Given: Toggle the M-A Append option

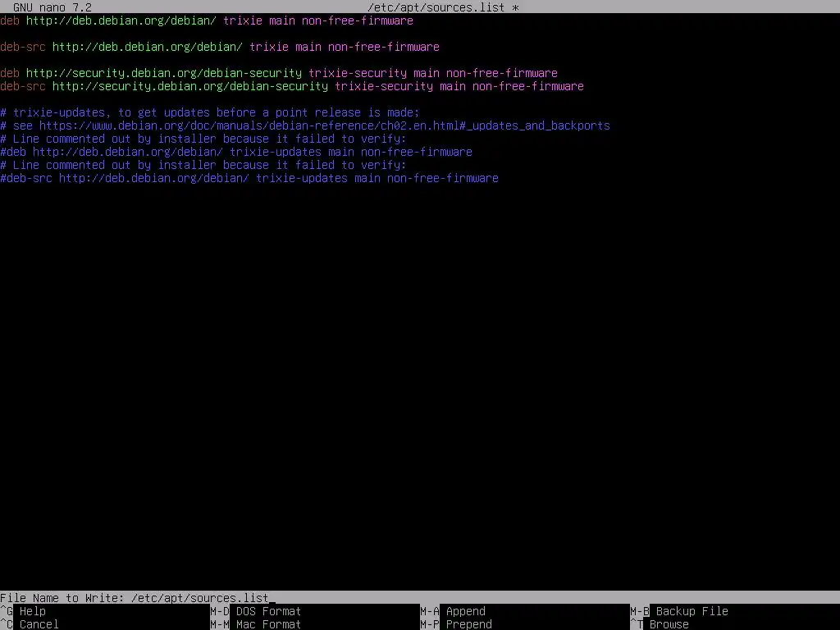Looking at the screenshot, I should [x=453, y=611].
